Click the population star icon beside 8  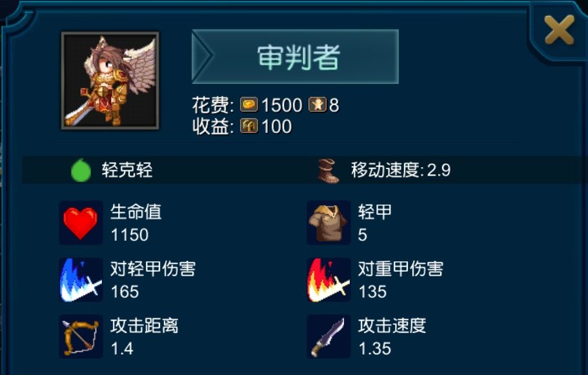pyautogui.click(x=318, y=105)
